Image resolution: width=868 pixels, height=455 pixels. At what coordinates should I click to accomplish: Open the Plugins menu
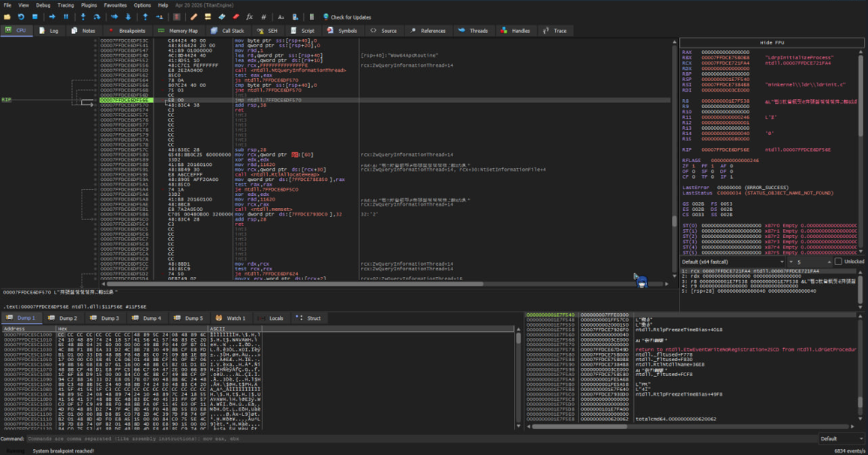pyautogui.click(x=89, y=5)
